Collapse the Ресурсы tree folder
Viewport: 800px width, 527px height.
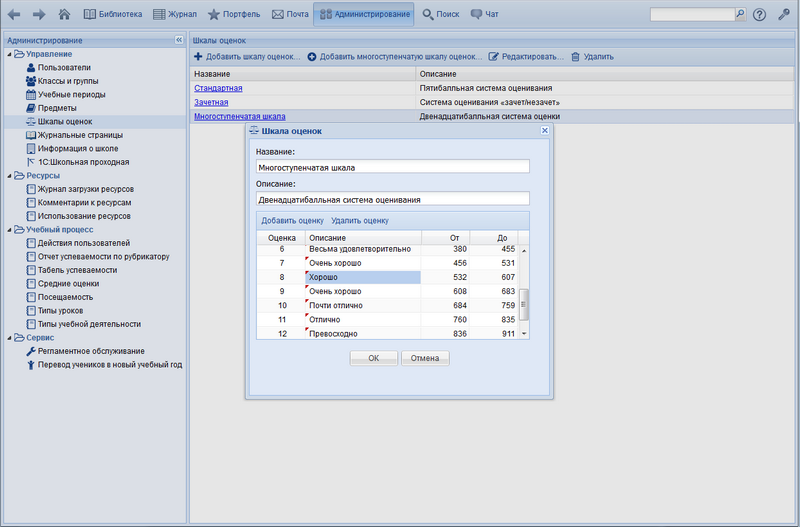coord(9,175)
